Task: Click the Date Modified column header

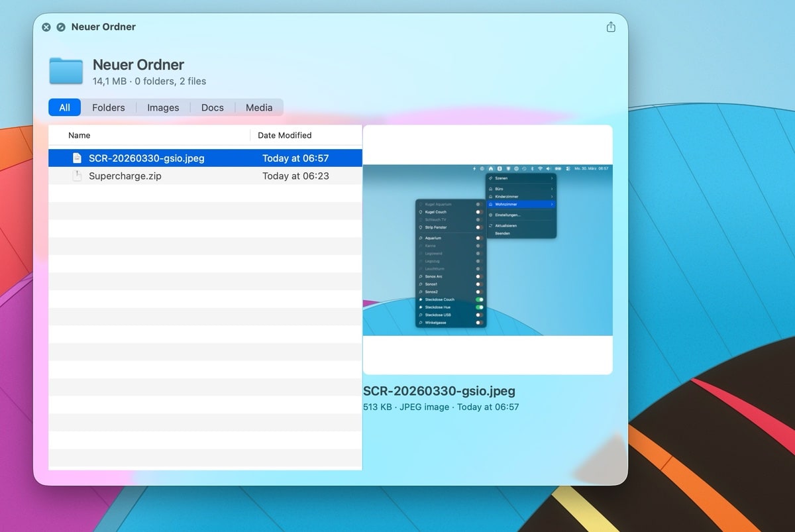Action: coord(284,135)
